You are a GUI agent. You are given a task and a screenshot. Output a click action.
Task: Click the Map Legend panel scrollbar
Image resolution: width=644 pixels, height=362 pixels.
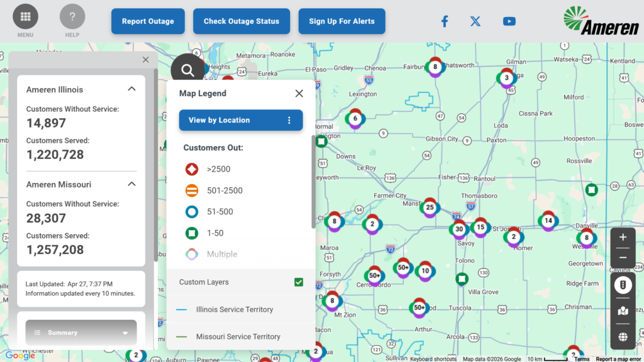point(313,182)
